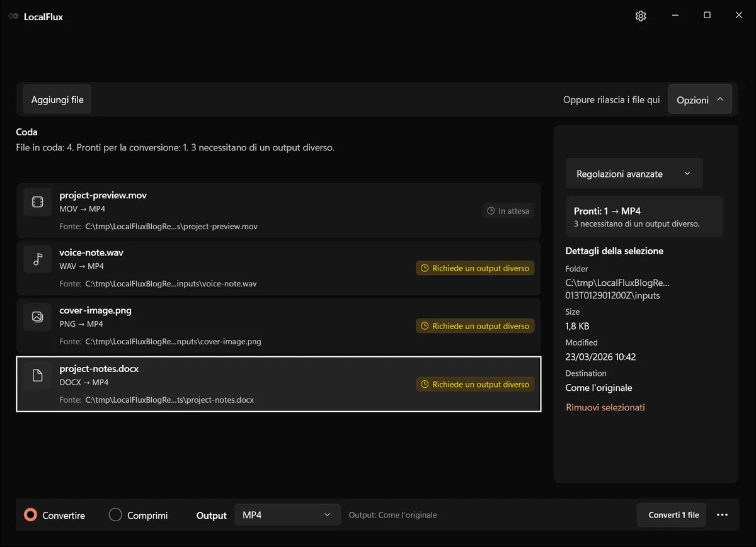Click the source path of project-notes.docx

(169, 400)
